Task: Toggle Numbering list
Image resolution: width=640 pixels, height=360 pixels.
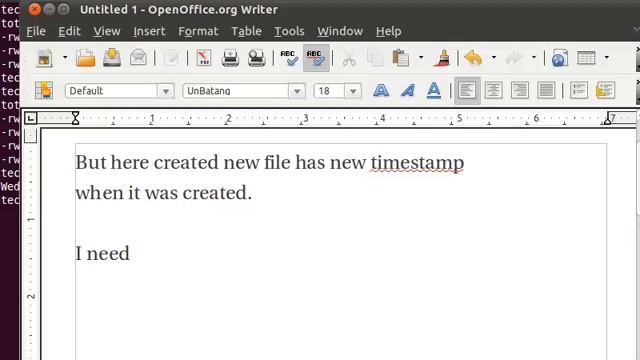Action: [x=579, y=90]
